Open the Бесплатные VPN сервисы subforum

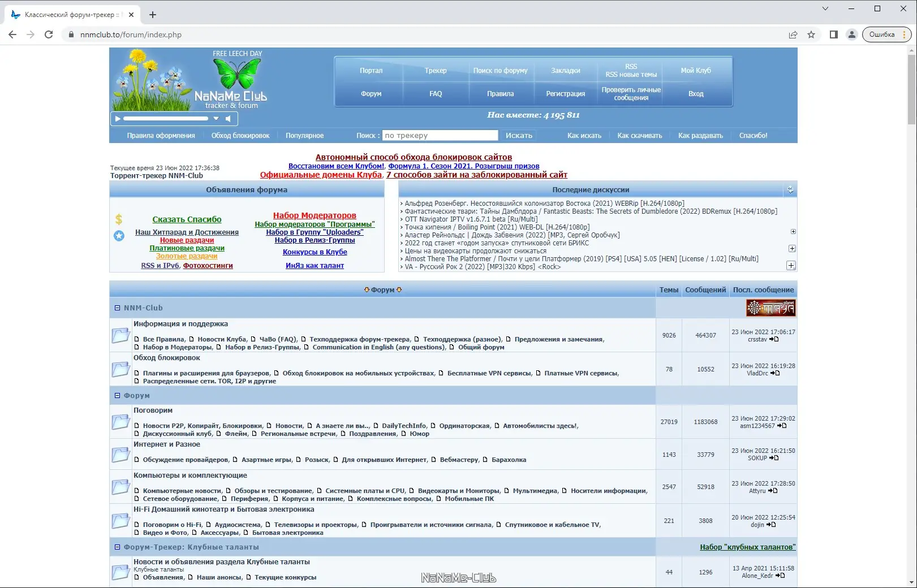tap(489, 373)
